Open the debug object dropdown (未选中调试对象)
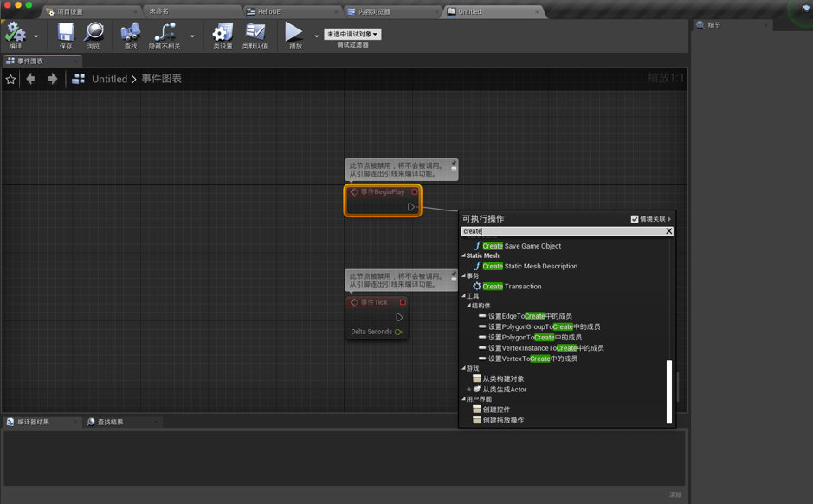This screenshot has width=813, height=504. (x=352, y=34)
